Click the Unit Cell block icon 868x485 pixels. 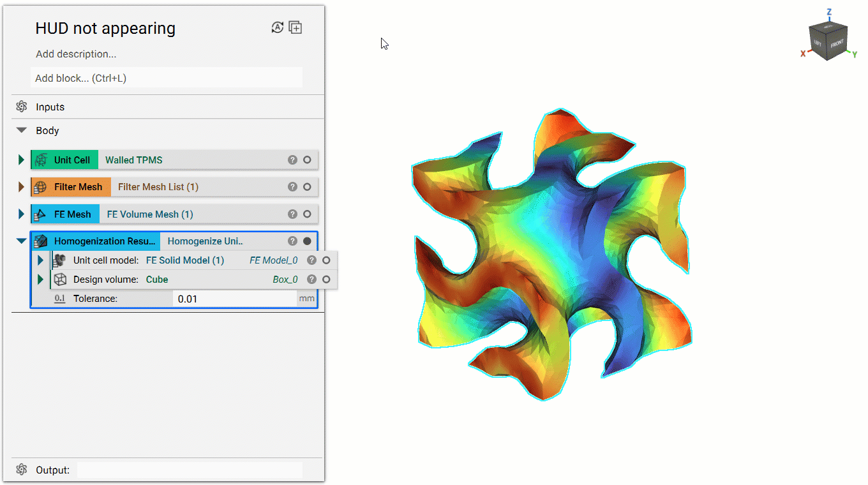(x=41, y=160)
